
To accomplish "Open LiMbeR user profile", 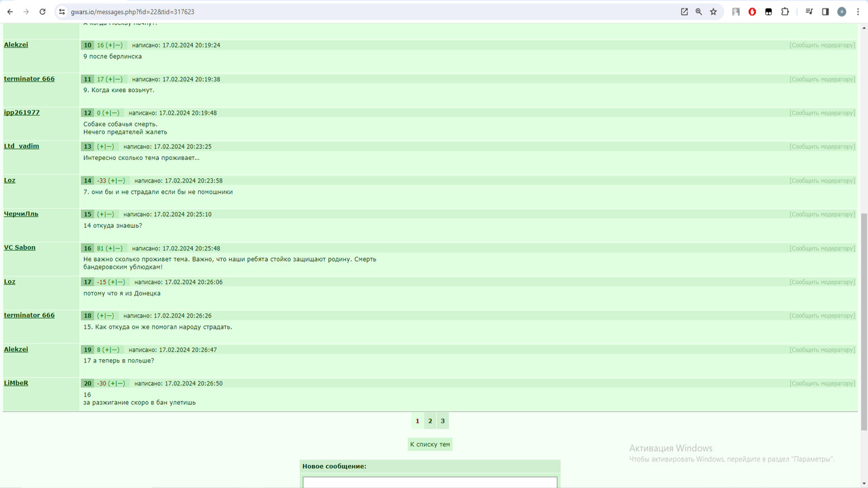I will [x=16, y=383].
